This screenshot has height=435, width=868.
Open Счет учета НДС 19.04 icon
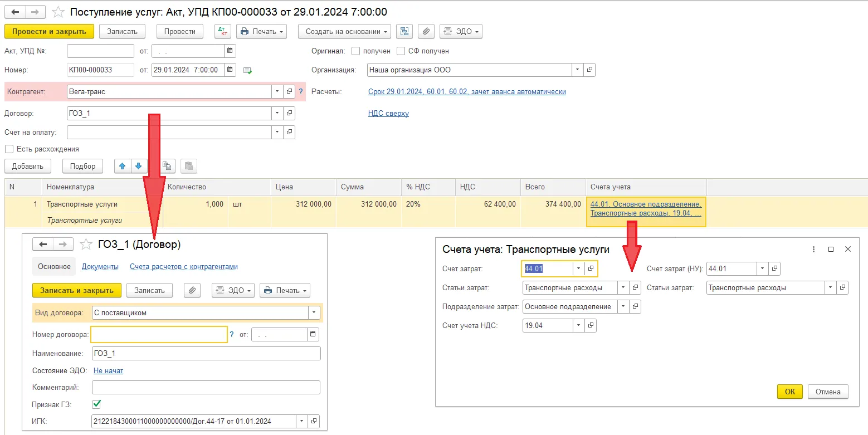[591, 325]
